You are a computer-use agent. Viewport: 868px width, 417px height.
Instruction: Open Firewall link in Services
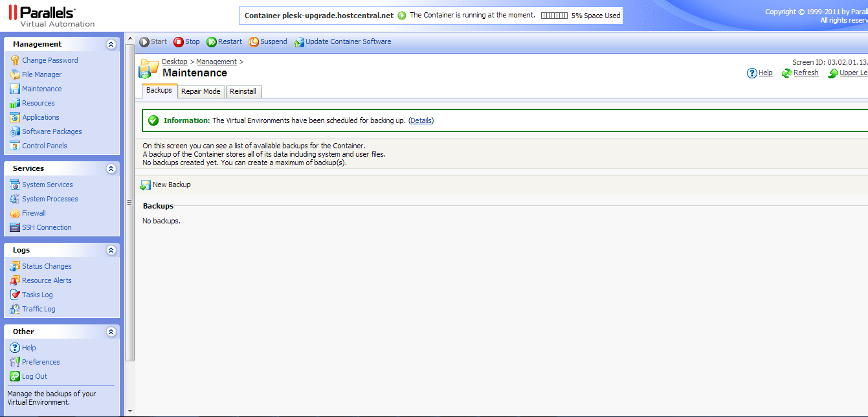click(x=34, y=213)
